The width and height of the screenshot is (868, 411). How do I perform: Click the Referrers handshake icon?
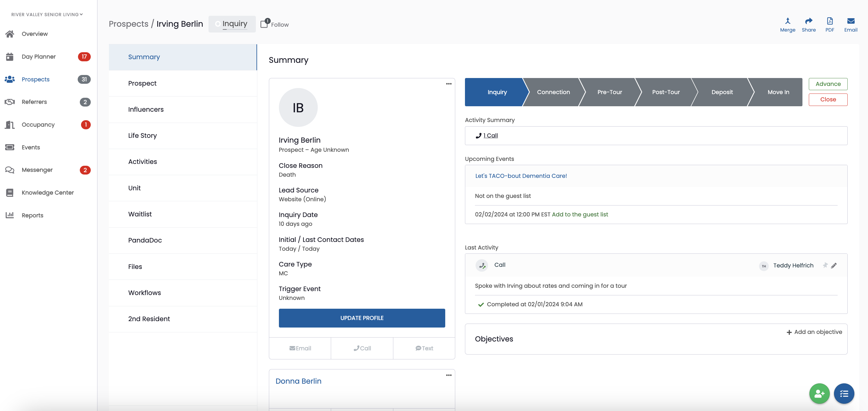point(10,102)
